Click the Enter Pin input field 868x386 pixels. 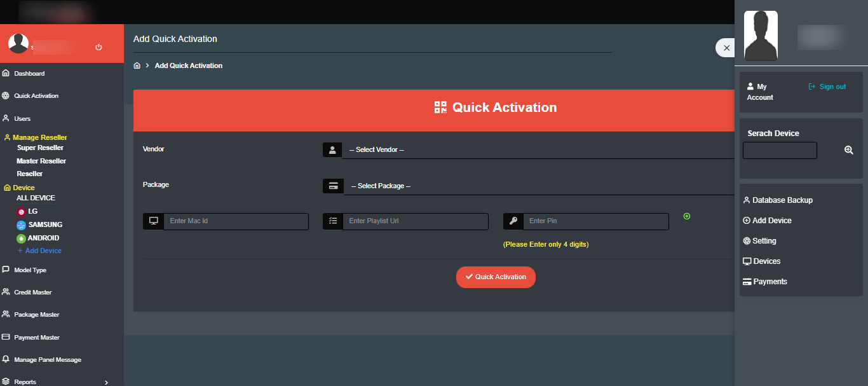coord(595,221)
